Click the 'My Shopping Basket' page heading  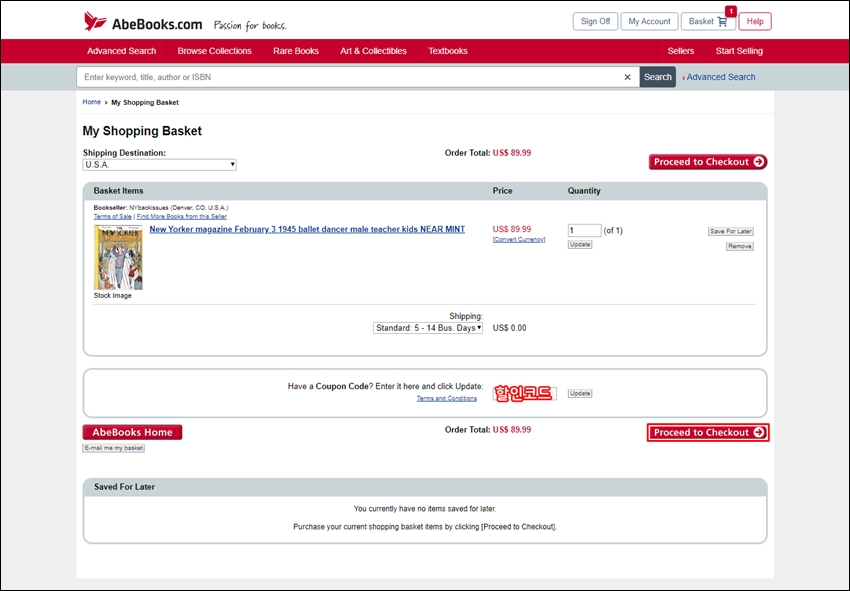point(142,131)
